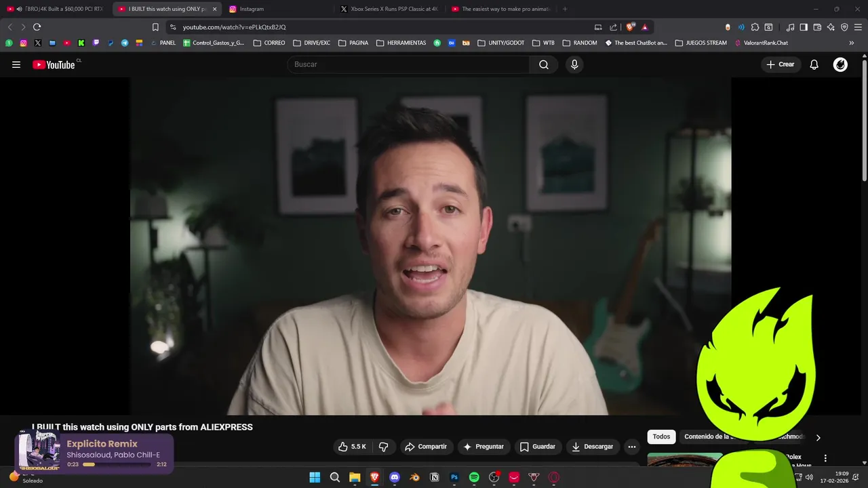The height and width of the screenshot is (488, 868).
Task: Click the Buscar search field
Action: point(408,64)
